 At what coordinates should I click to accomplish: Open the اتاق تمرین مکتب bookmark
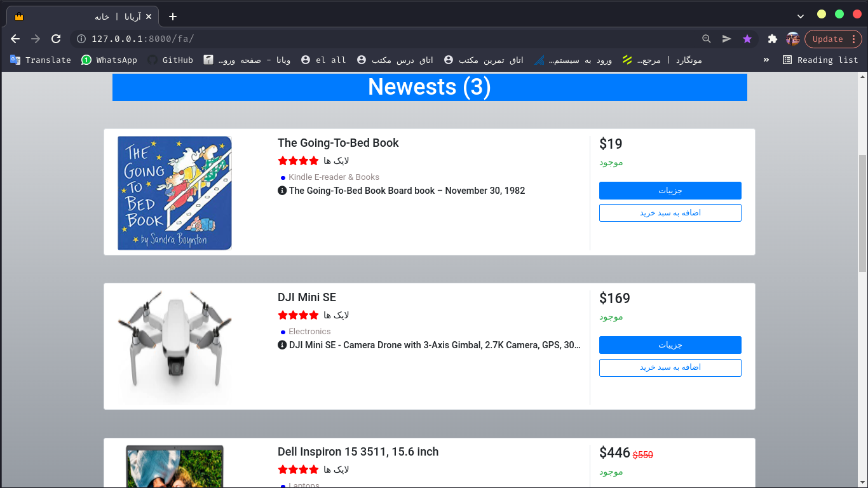pos(484,60)
